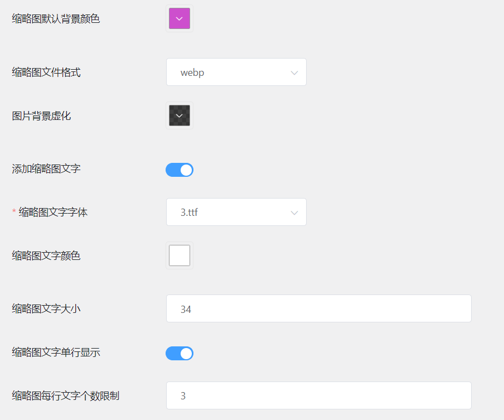The image size is (504, 420).
Task: Click the dropdown arrow next to webp
Action: point(294,72)
